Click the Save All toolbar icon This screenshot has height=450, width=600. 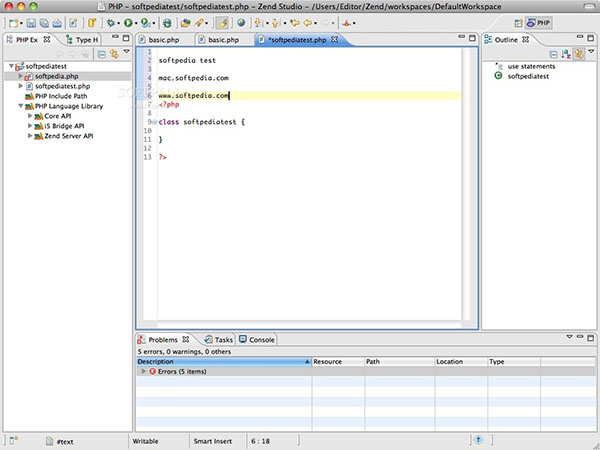[44, 23]
